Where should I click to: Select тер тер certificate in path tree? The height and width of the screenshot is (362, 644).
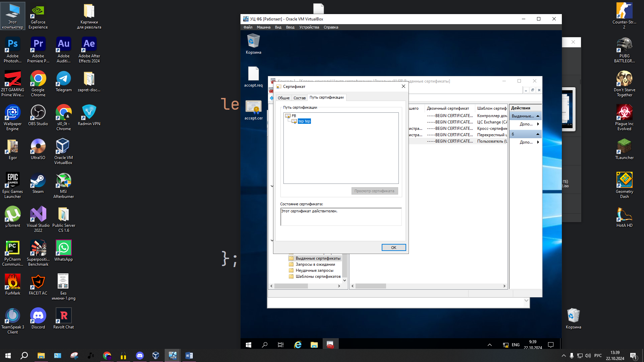coord(304,121)
